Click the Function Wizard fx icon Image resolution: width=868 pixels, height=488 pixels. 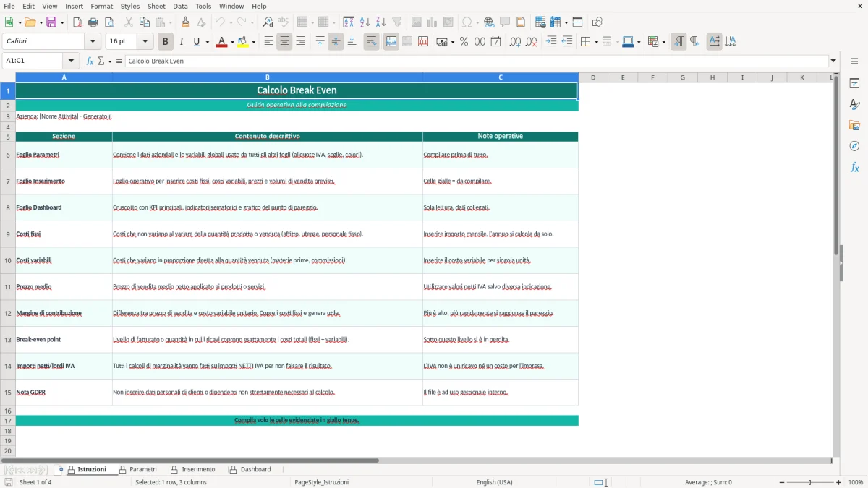coord(90,61)
